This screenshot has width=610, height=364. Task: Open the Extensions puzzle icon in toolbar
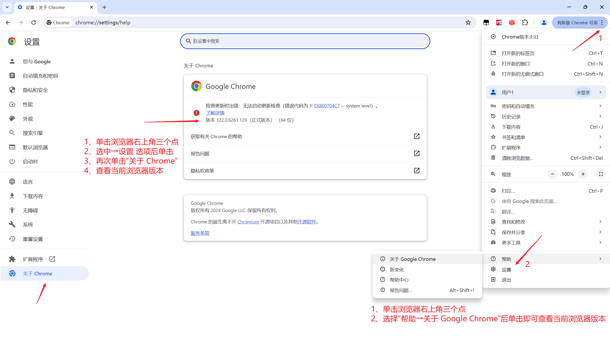coord(525,23)
